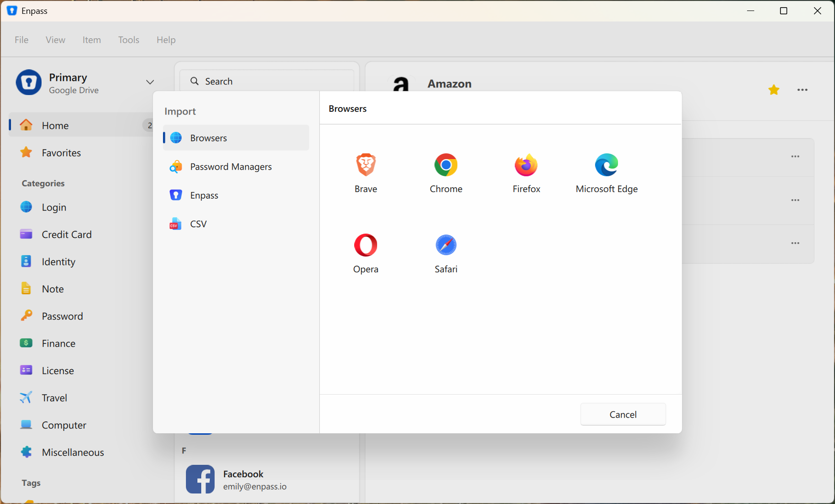This screenshot has width=835, height=504.
Task: Click the Note category icon
Action: 26,289
